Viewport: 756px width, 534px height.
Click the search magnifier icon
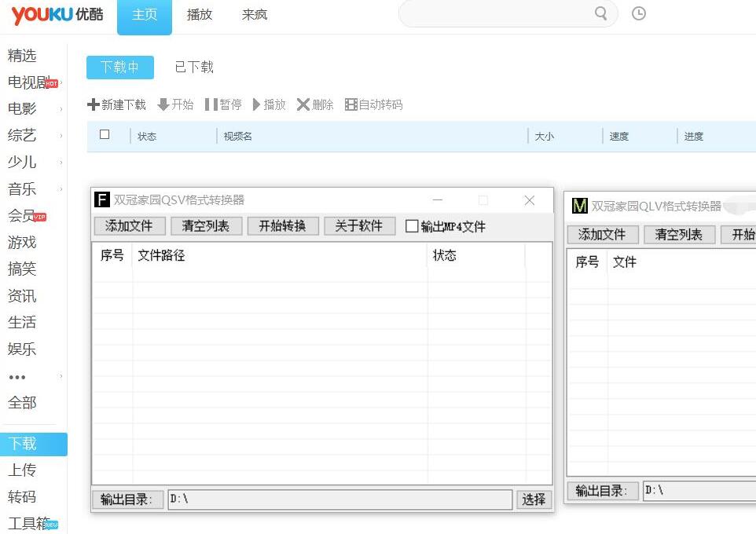[600, 13]
